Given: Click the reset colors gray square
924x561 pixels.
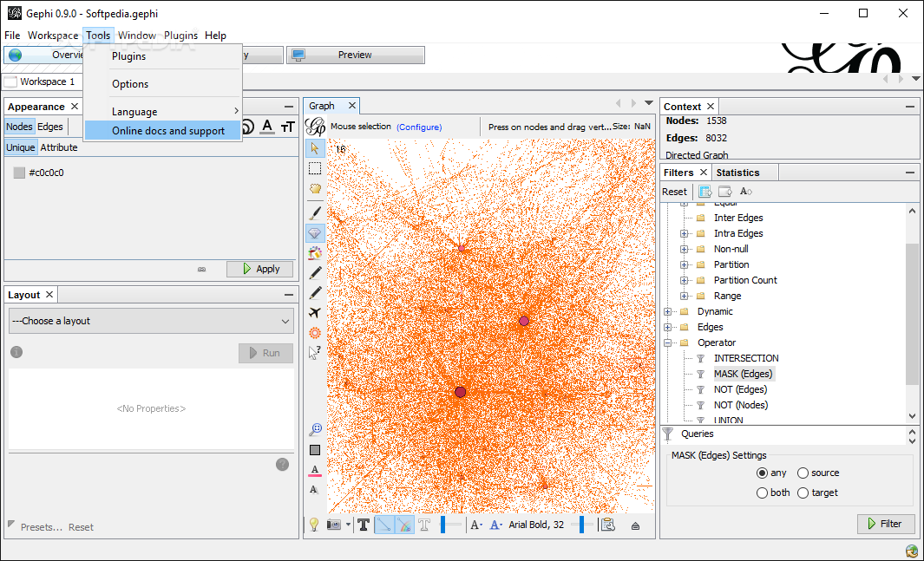Looking at the screenshot, I should coord(315,450).
